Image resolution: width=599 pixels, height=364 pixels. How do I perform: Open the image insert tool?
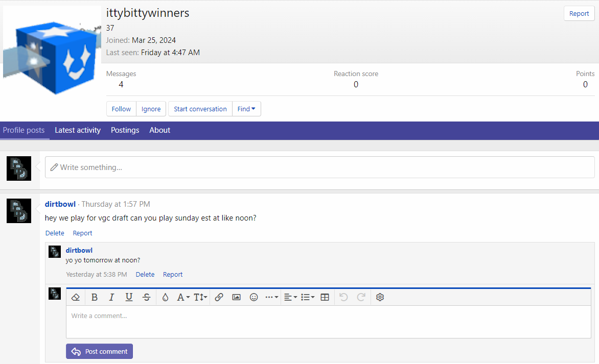tap(236, 297)
